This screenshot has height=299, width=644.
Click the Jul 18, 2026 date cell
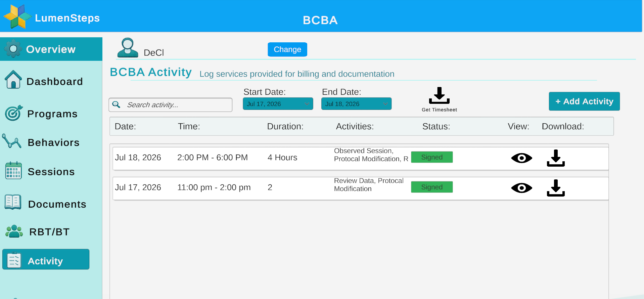(x=138, y=158)
